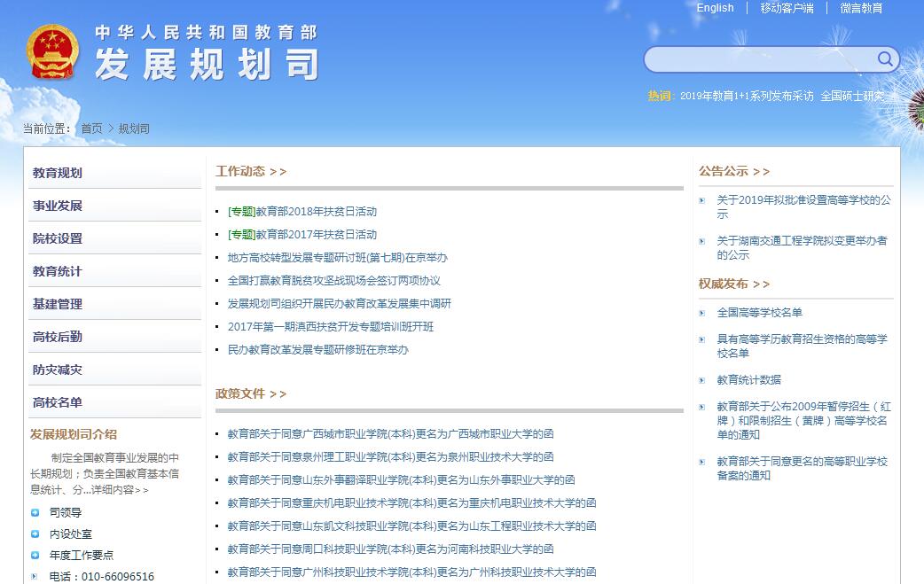Go to 首页 in the breadcrumb
The image size is (924, 584).
point(91,128)
